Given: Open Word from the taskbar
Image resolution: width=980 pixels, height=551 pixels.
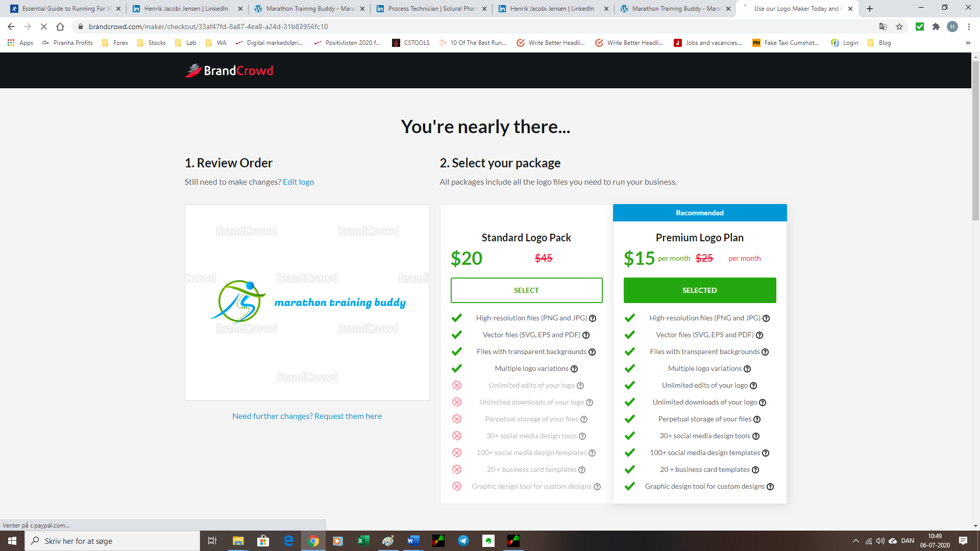Looking at the screenshot, I should [x=413, y=541].
